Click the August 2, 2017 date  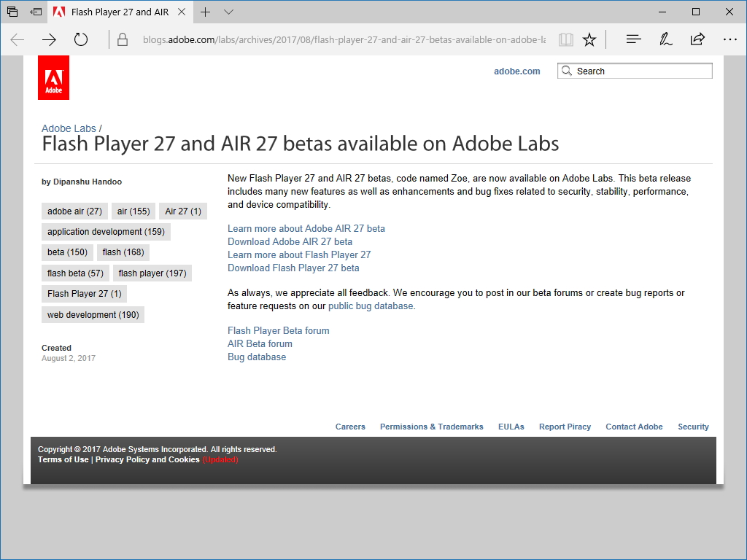click(x=69, y=358)
